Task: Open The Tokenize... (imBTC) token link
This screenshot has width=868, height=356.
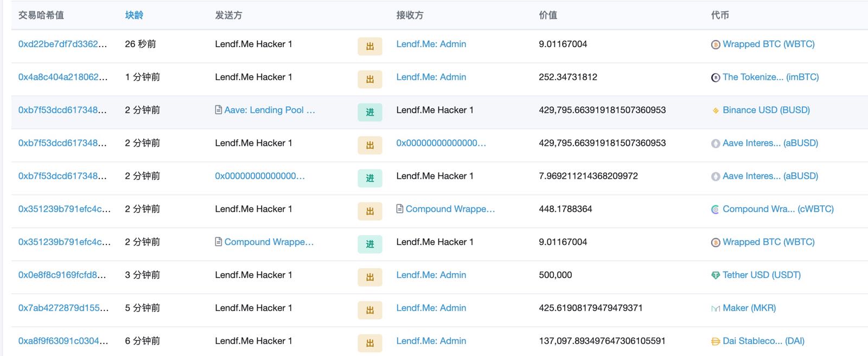Action: click(x=771, y=77)
